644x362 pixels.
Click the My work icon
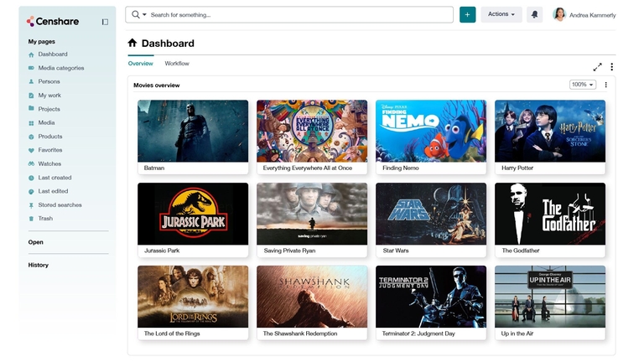(x=31, y=96)
